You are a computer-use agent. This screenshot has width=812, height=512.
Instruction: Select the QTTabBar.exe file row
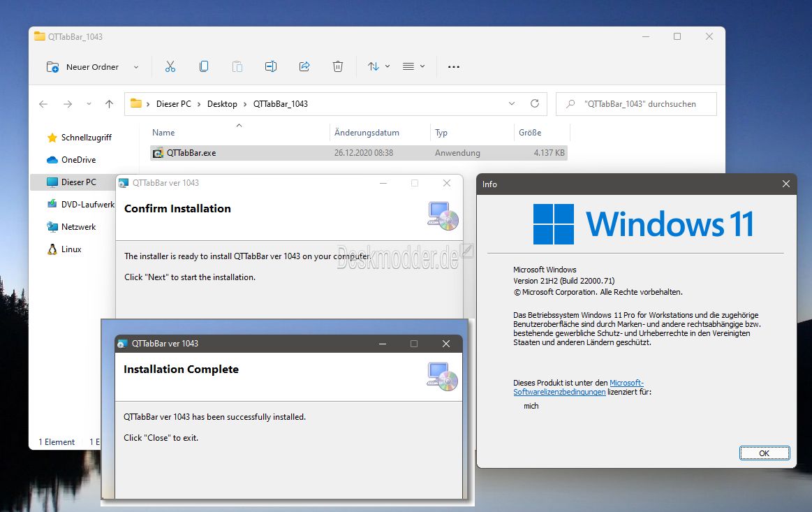[x=359, y=153]
